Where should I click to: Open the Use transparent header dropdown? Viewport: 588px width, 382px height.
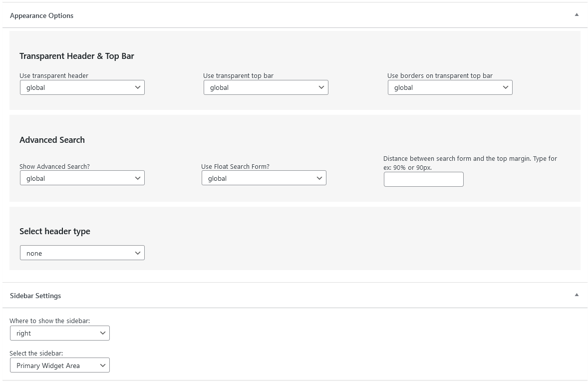82,87
